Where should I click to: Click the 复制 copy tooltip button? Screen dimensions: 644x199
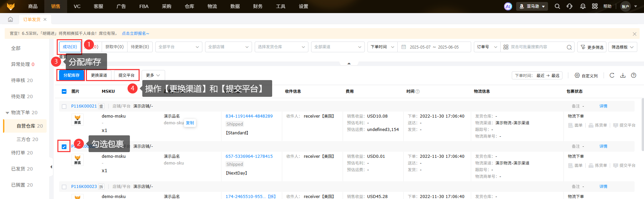(190, 123)
